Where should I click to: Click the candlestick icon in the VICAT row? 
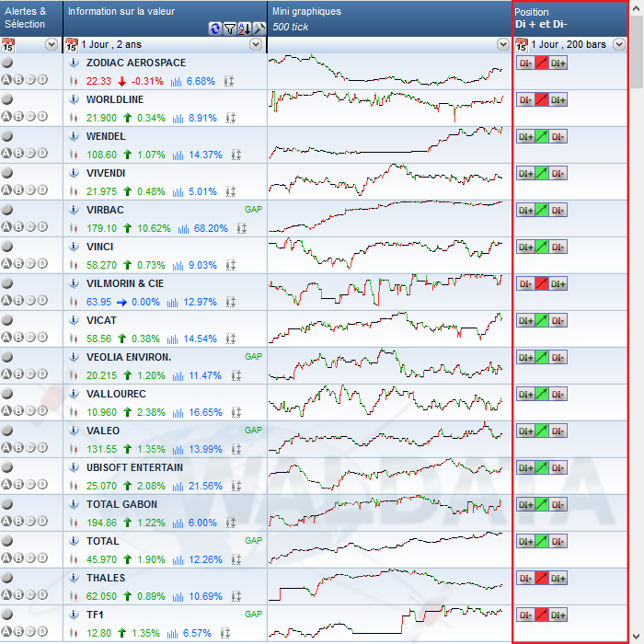[74, 339]
